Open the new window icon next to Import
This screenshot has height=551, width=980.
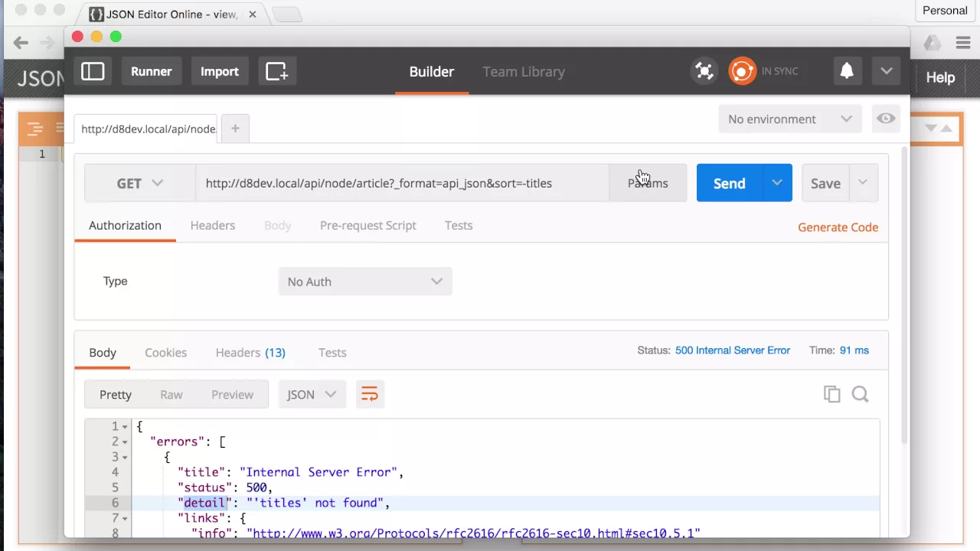276,71
